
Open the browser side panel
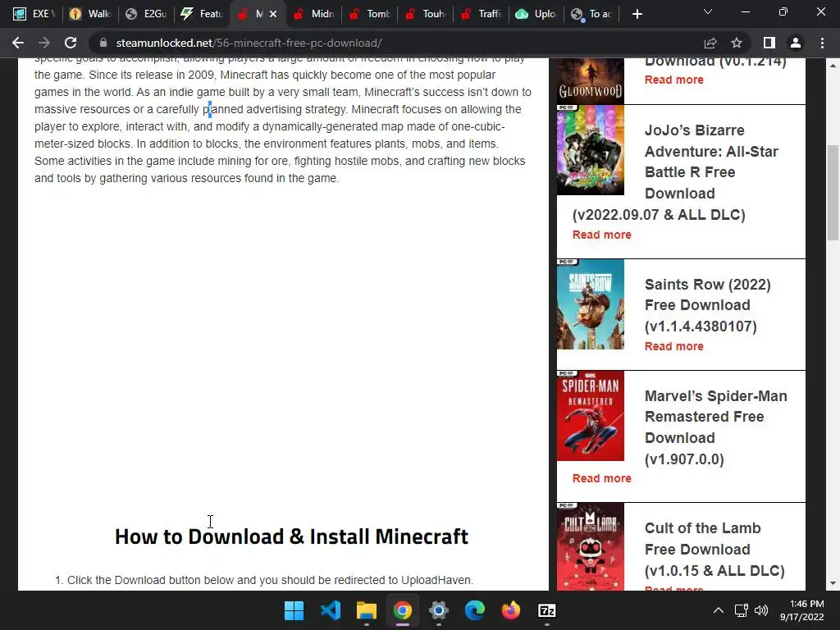(769, 43)
